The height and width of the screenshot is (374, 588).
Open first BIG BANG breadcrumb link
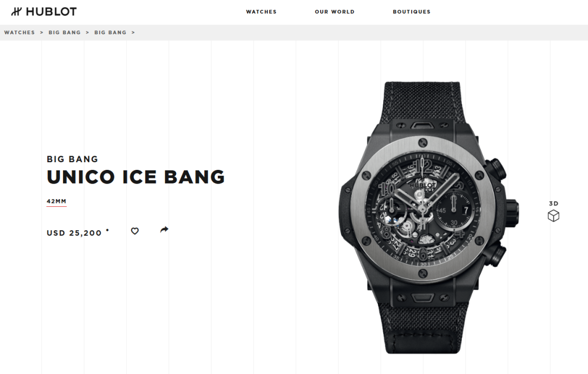coord(64,33)
